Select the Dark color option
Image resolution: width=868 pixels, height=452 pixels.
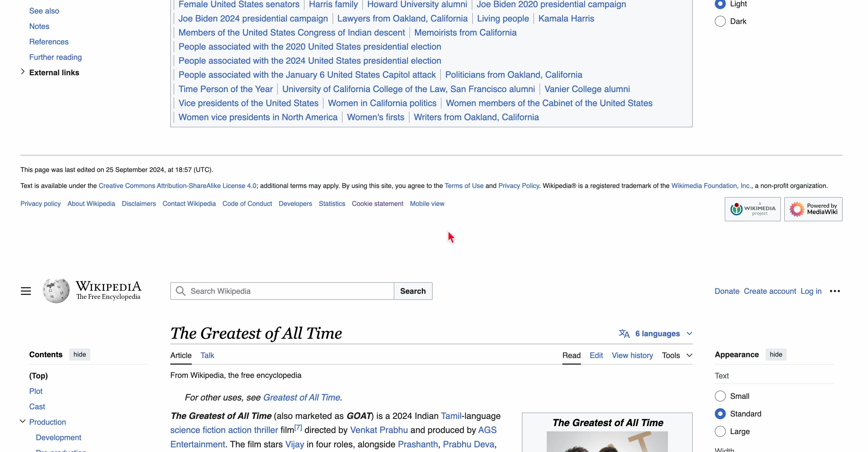click(720, 21)
